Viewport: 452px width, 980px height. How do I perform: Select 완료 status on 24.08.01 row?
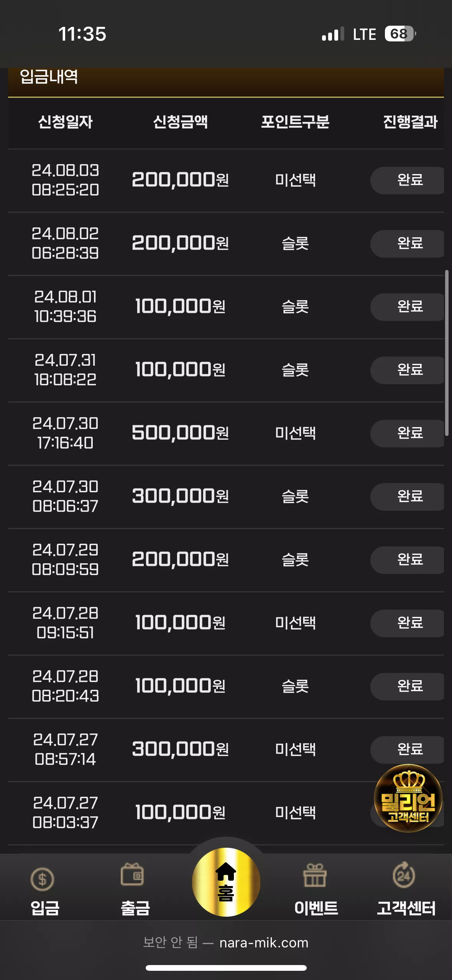coord(407,307)
